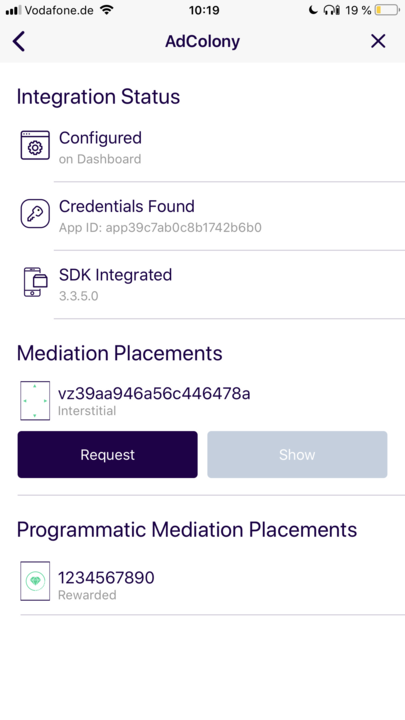Tap the rewarded diamond placement icon
405x720 pixels.
click(x=35, y=581)
